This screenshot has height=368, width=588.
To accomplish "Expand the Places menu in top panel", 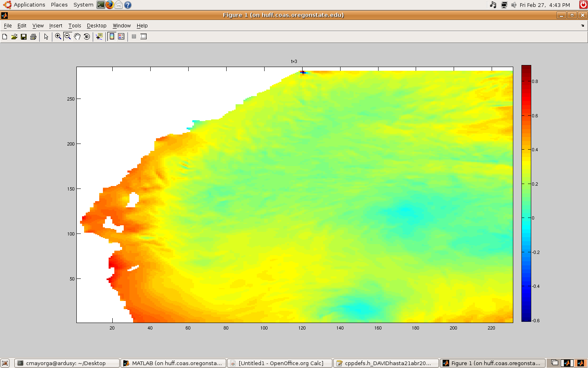I will tap(59, 5).
